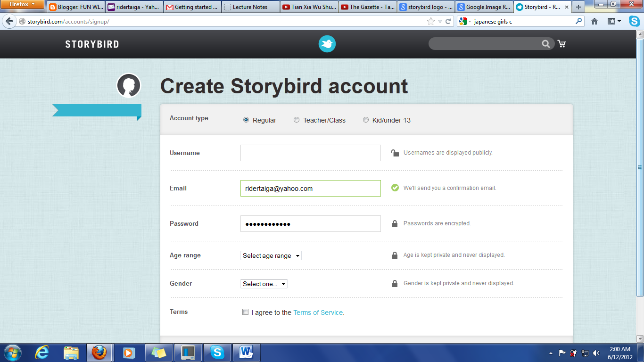Click the Storybird bird logo icon
This screenshot has width=644, height=362.
tap(327, 44)
